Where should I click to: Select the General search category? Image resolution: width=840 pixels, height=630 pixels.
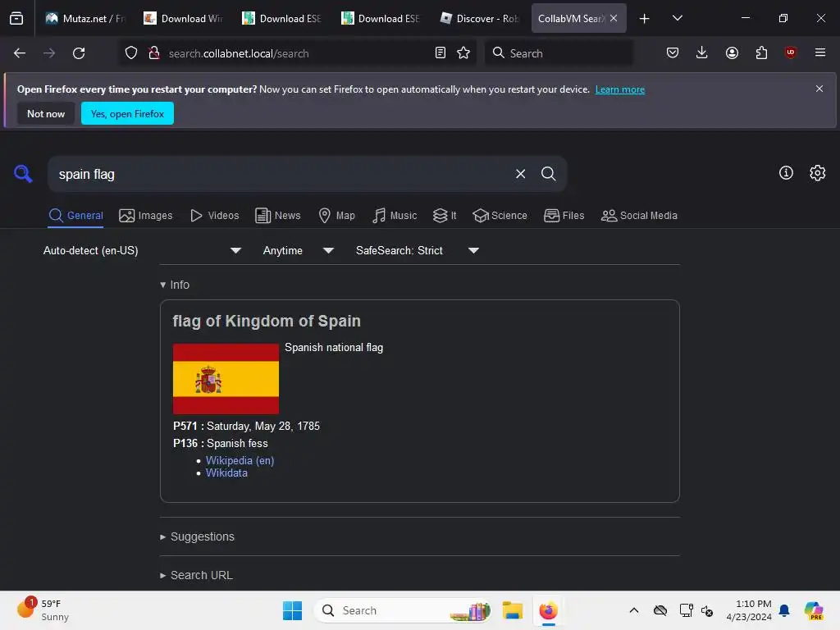(x=75, y=216)
